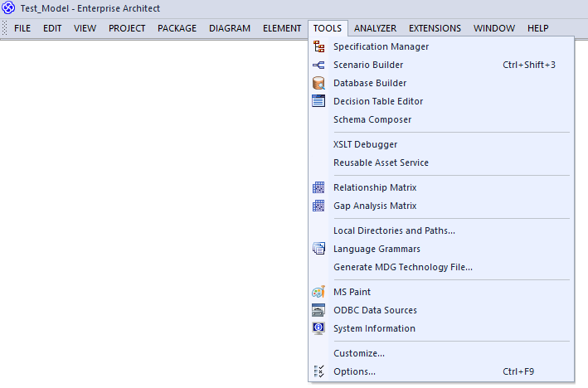Open Relationship Matrix entry
This screenshot has width=588, height=388.
click(441, 187)
